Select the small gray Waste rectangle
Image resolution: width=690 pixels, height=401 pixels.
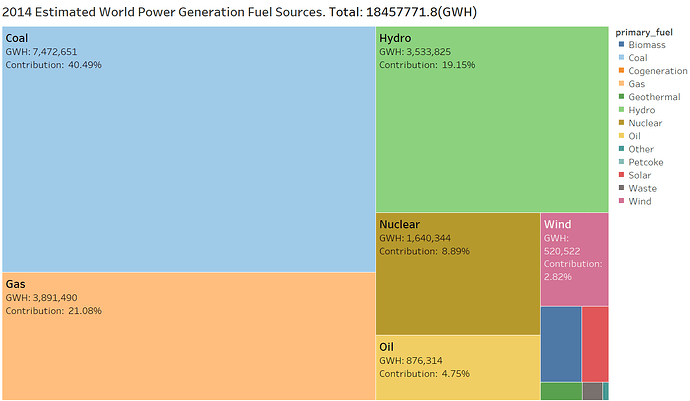592,391
